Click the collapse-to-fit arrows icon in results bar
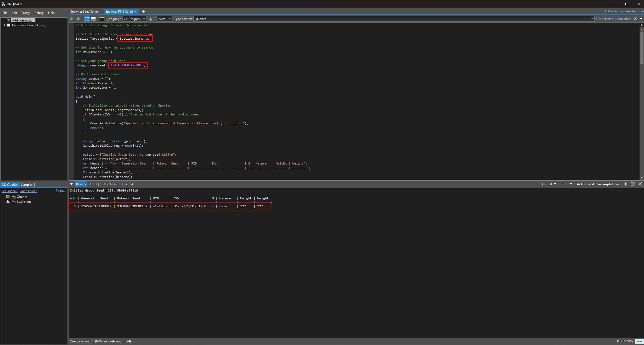 [x=633, y=184]
